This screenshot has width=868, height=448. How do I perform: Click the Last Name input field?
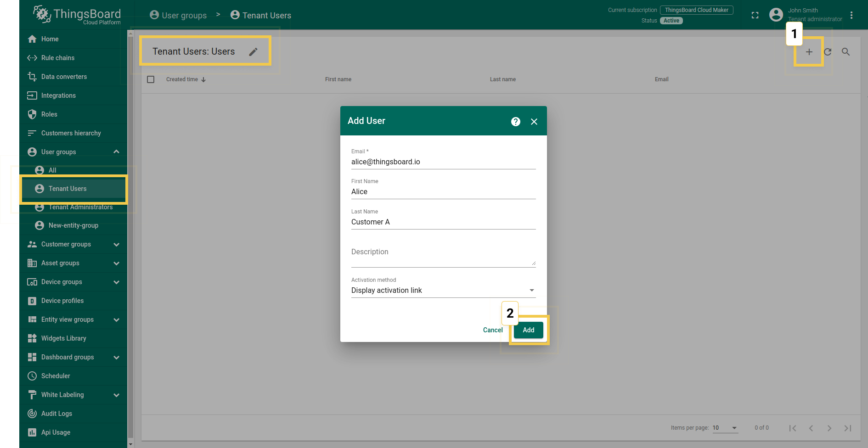tap(443, 222)
